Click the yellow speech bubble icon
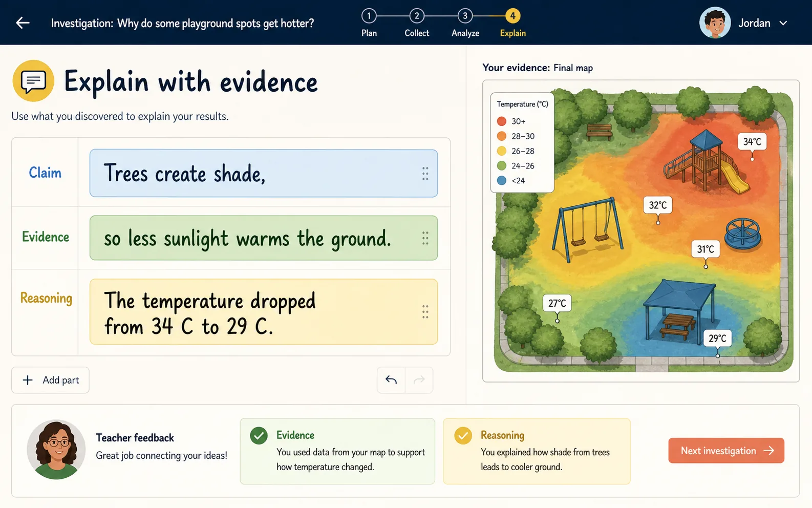Viewport: 812px width, 508px height. click(x=33, y=81)
